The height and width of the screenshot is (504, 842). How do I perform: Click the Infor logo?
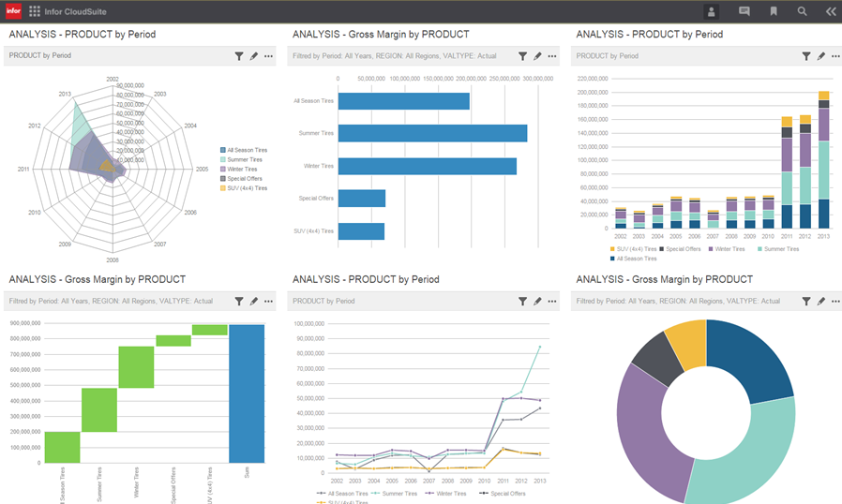point(13,10)
